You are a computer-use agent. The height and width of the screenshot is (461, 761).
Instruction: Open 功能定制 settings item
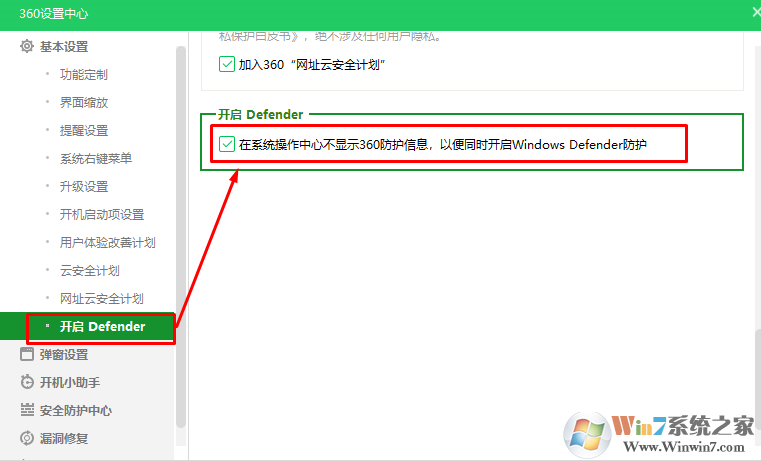83,75
